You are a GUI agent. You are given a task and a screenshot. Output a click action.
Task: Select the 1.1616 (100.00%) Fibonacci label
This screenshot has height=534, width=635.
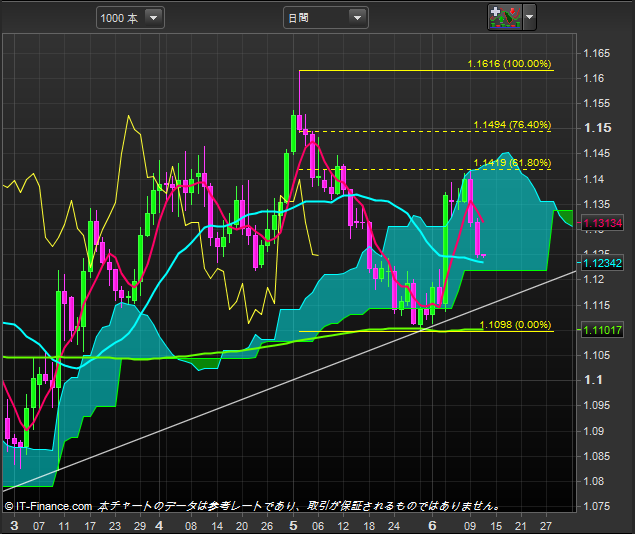[509, 64]
